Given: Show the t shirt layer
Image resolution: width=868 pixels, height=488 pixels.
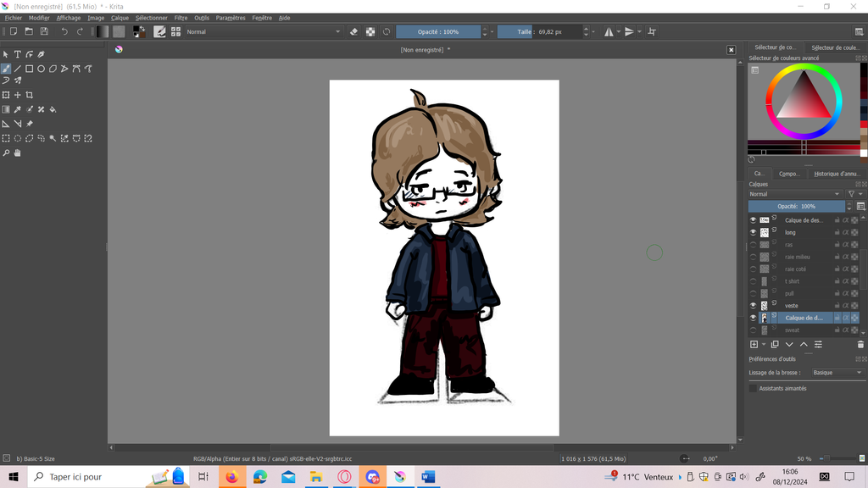Looking at the screenshot, I should [x=753, y=281].
